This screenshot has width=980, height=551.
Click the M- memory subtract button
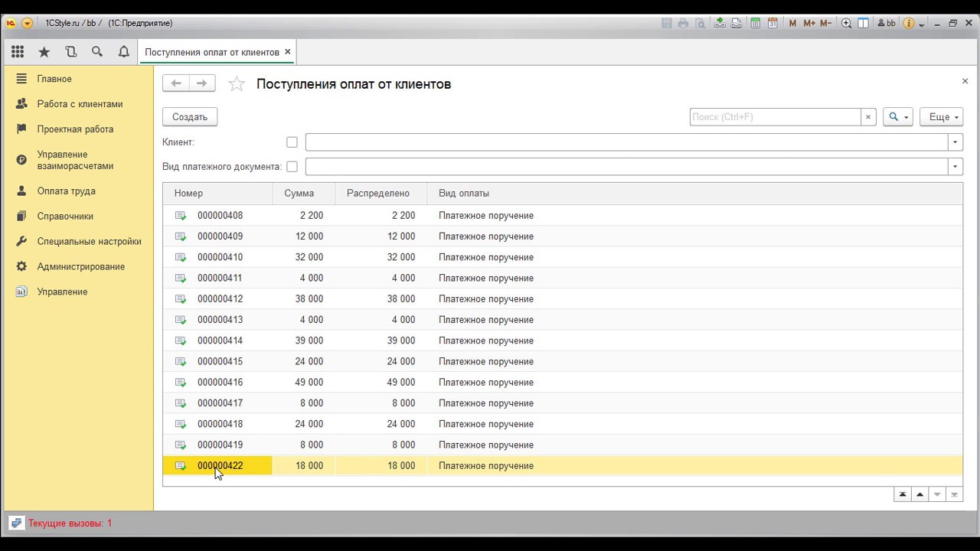(825, 24)
